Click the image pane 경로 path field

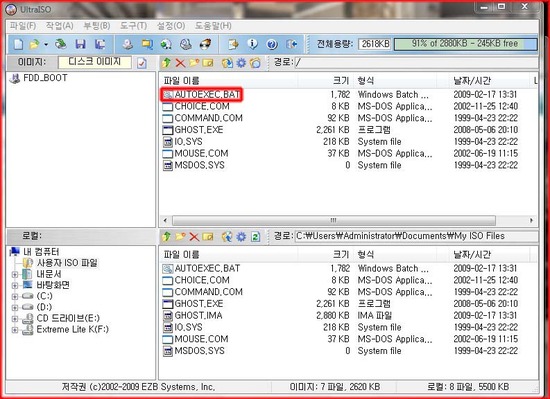click(416, 62)
